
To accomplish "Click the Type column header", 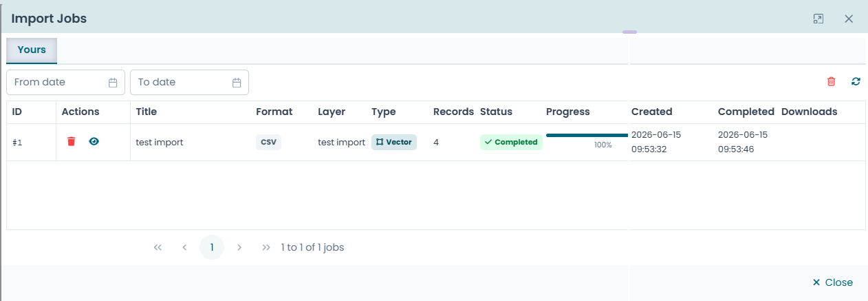I will [x=384, y=112].
